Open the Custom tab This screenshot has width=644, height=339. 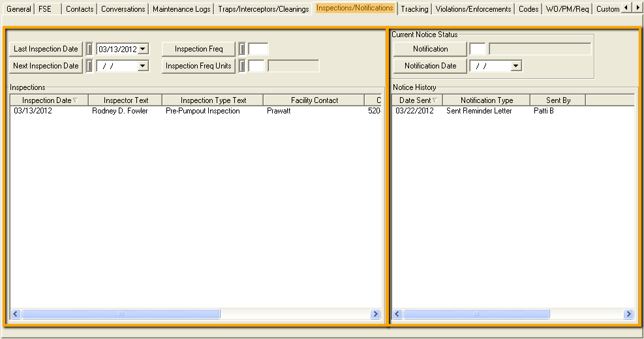click(x=607, y=8)
